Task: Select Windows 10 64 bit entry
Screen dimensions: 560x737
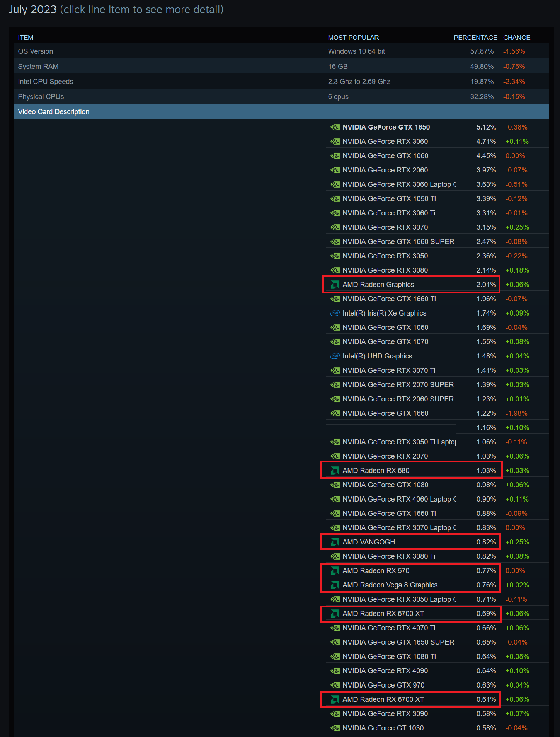Action: [x=356, y=51]
